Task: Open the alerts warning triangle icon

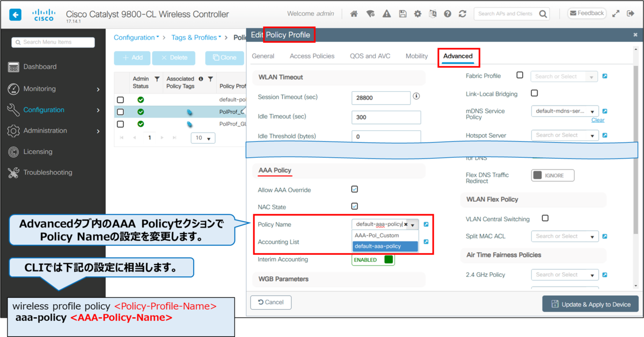Action: [386, 14]
